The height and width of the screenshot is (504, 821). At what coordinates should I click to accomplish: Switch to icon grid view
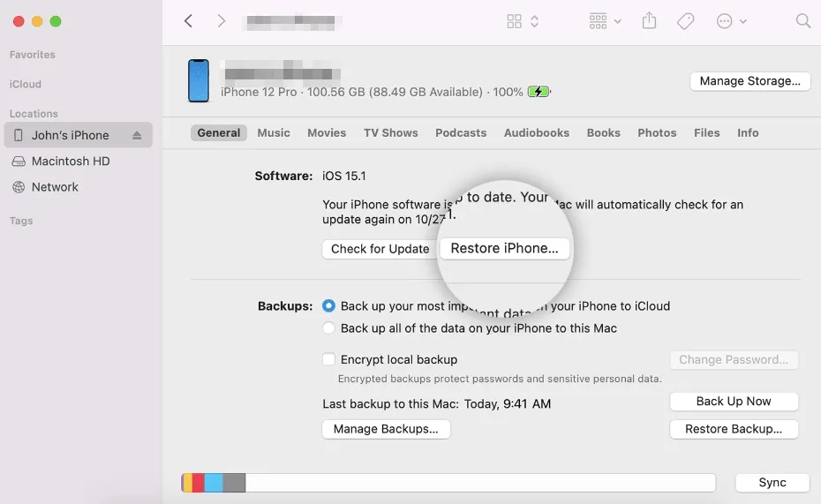click(x=514, y=21)
